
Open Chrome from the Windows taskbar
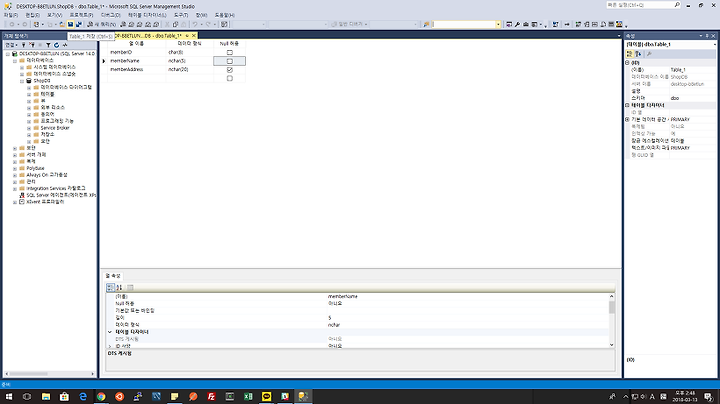pos(101,396)
